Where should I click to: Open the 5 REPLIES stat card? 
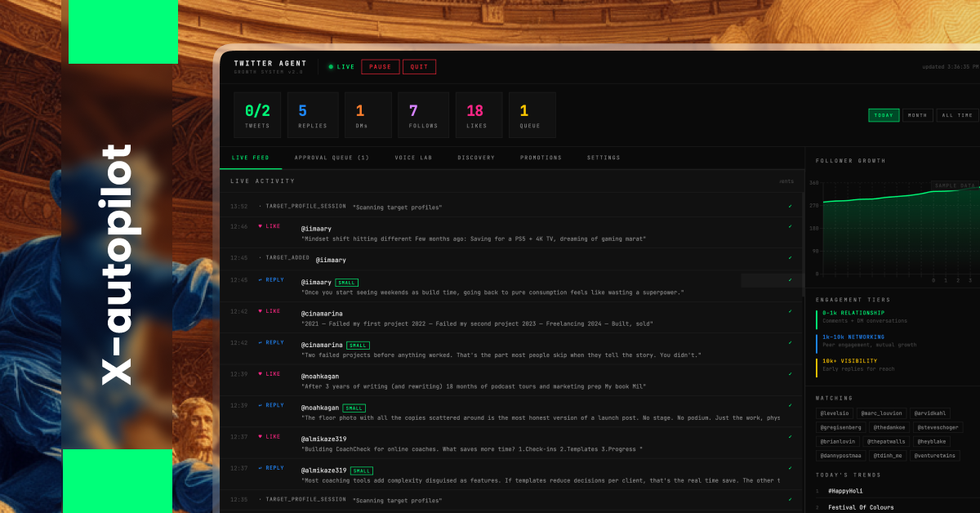pos(312,114)
